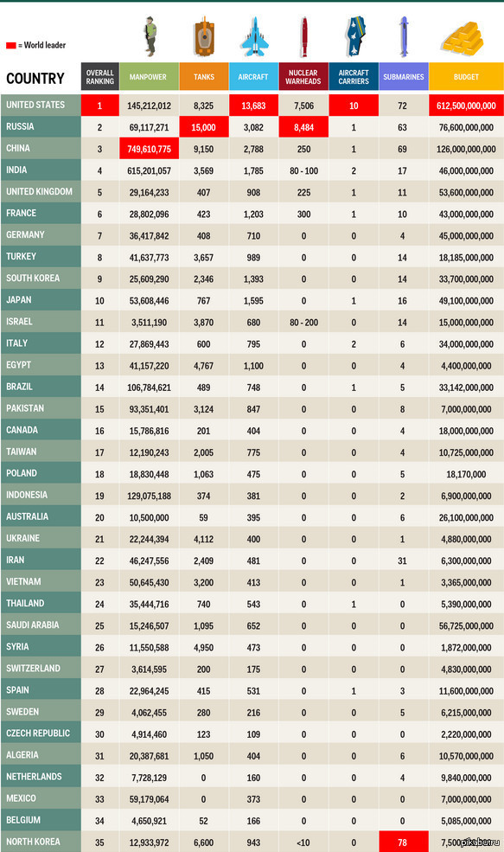Select the Overall Ranking column header

pos(100,77)
